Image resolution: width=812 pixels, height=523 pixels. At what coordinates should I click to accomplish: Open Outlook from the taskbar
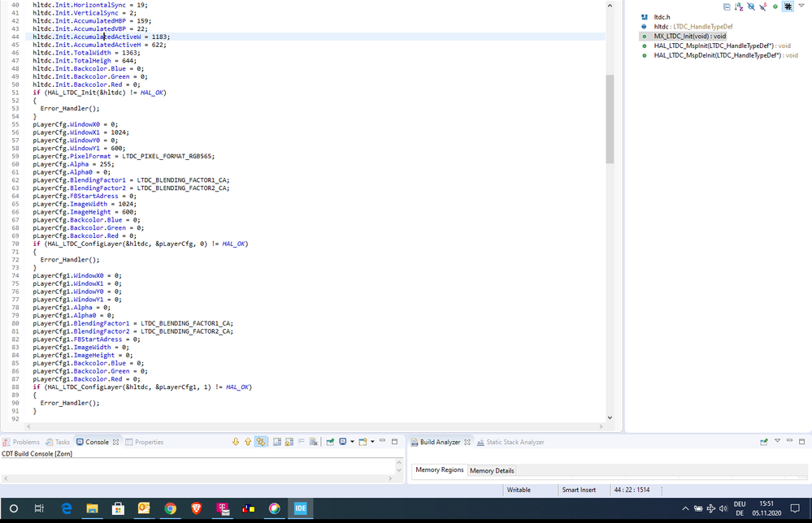144,508
